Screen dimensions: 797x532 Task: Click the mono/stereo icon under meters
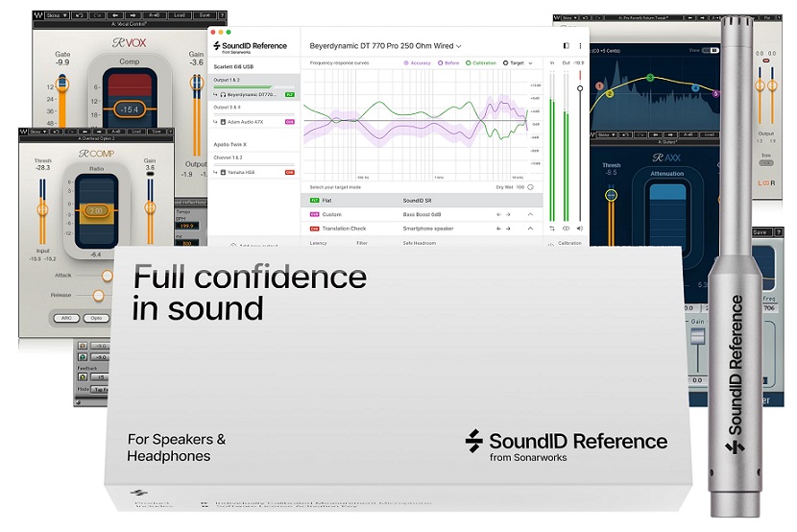click(566, 229)
